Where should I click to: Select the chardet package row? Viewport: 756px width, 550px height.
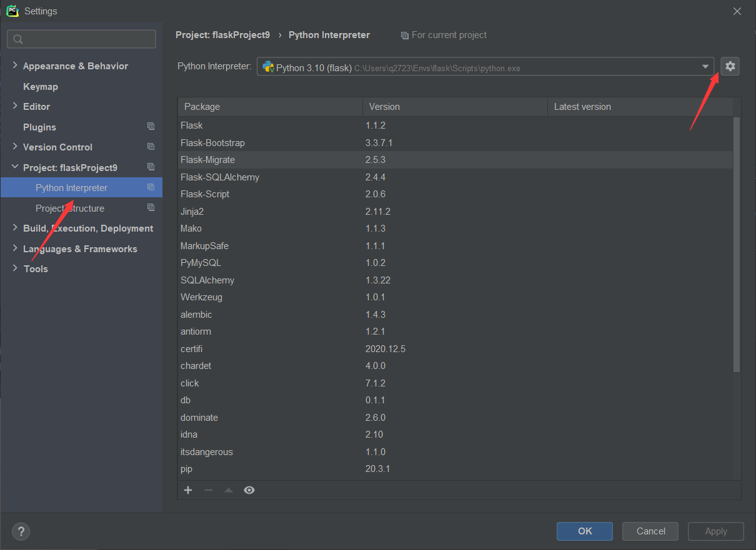(455, 366)
